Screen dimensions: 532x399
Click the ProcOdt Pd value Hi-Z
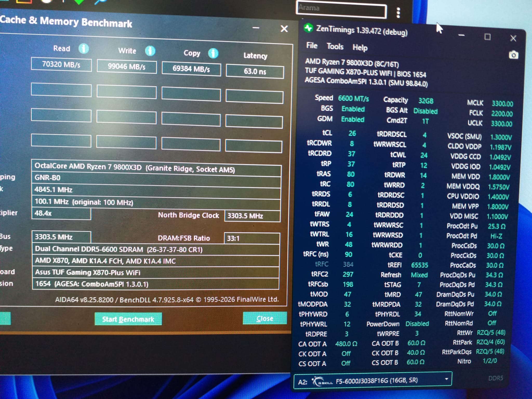(496, 236)
